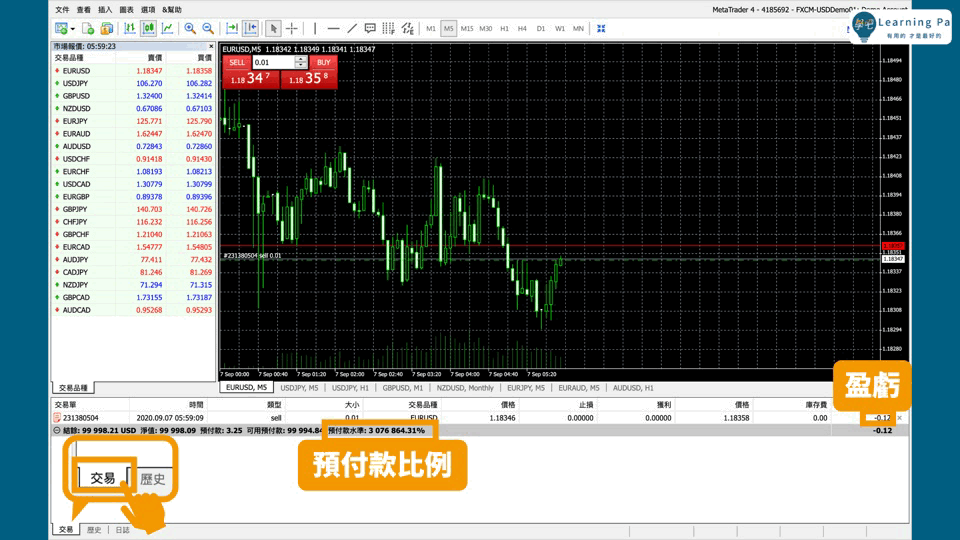Click the Templates document icon
The width and height of the screenshot is (960, 540).
click(88, 28)
